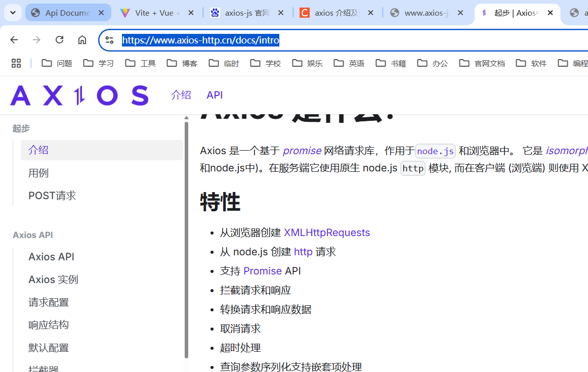Click the 取消请求 list item
The width and height of the screenshot is (588, 372).
[x=240, y=329]
